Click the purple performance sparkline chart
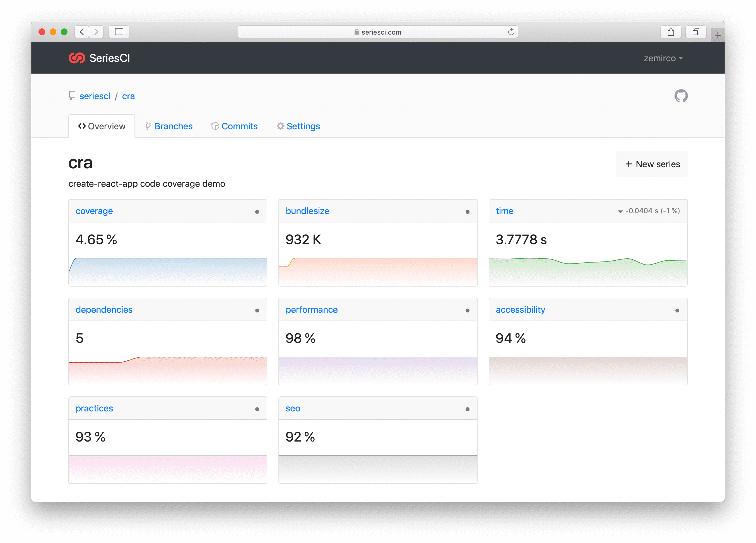 (378, 370)
